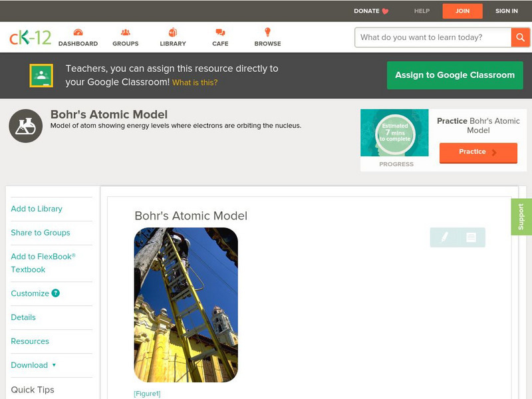Open the Browse lightbulb icon
The image size is (532, 399).
point(267,33)
